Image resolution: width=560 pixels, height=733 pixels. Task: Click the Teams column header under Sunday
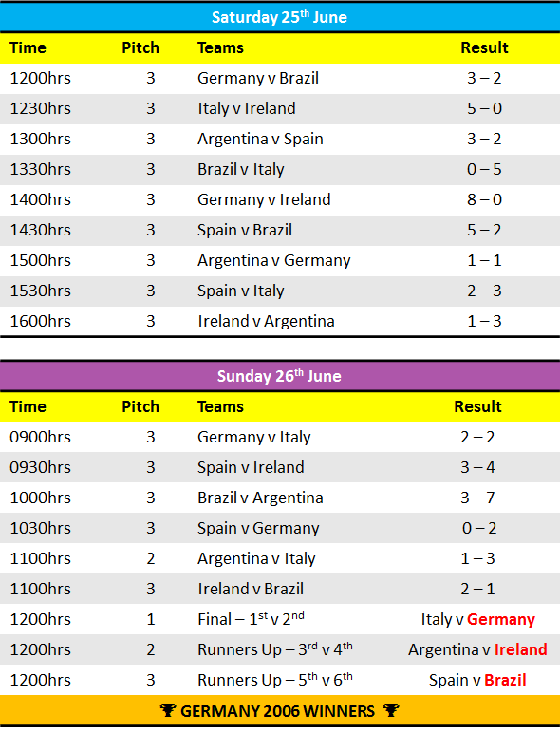pos(220,406)
